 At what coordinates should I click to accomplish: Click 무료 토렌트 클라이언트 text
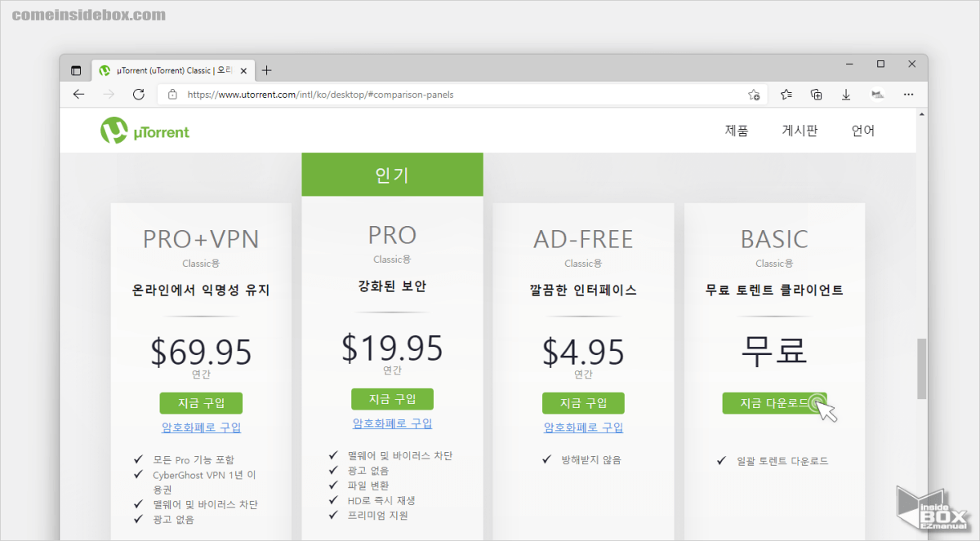[774, 290]
